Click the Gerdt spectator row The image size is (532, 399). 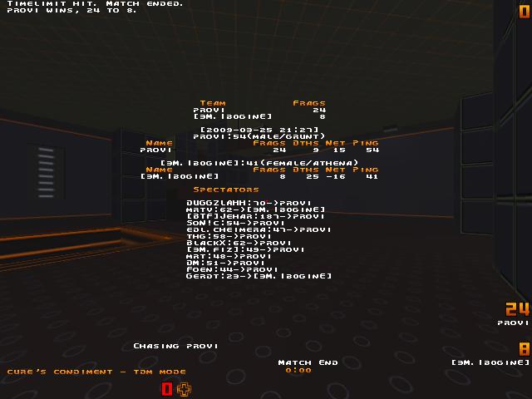[x=259, y=276]
